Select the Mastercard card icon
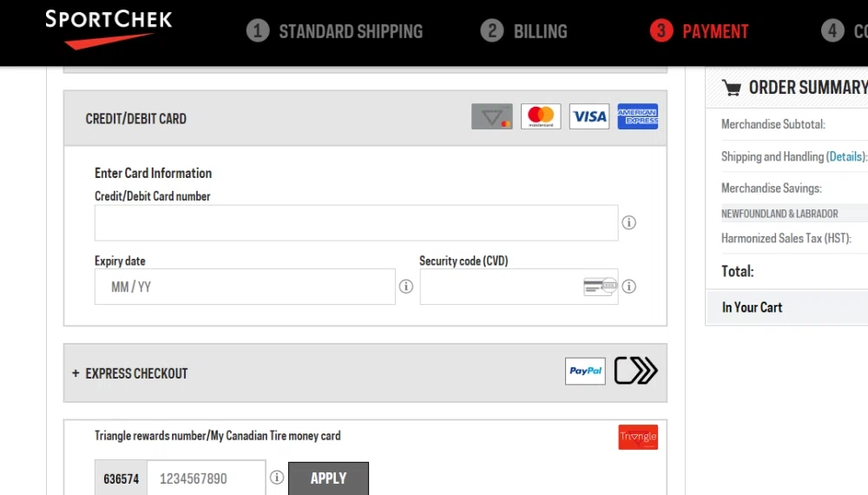868x495 pixels. tap(541, 116)
